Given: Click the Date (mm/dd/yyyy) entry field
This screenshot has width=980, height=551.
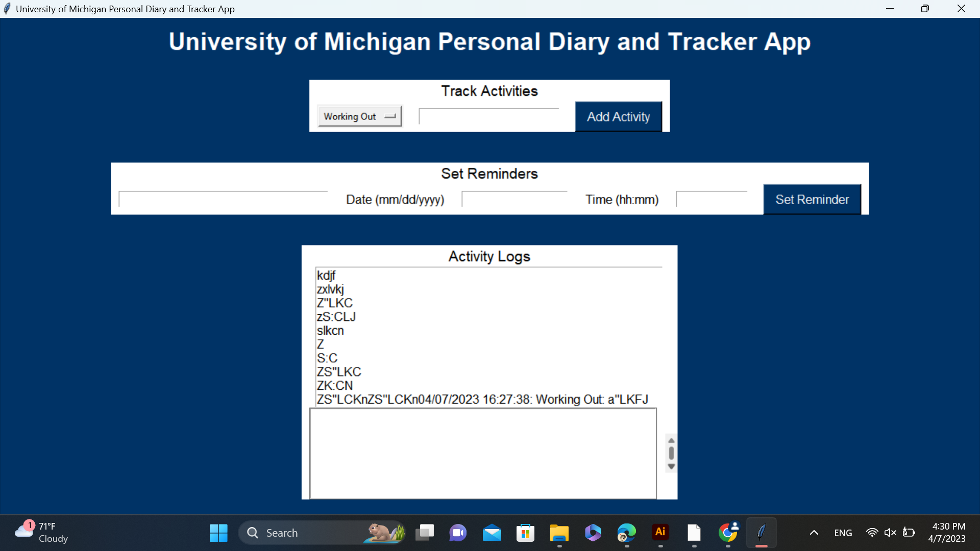Looking at the screenshot, I should 514,199.
